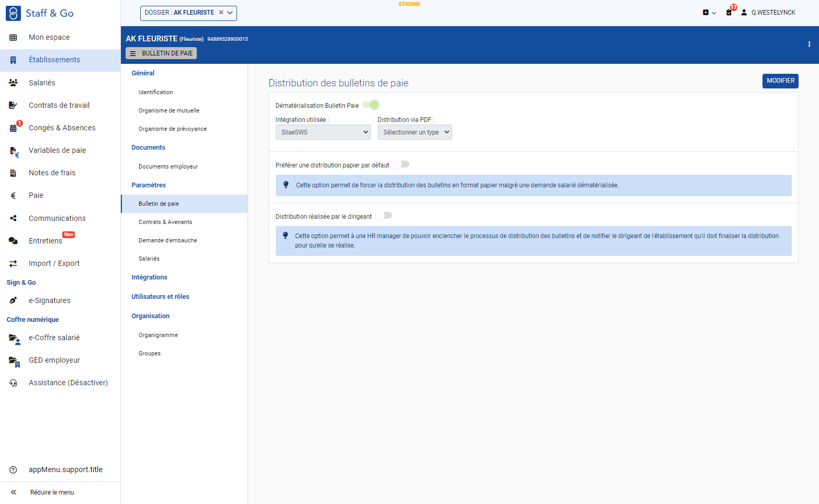The image size is (819, 504).
Task: Open Documents employeur section
Action: [x=169, y=166]
